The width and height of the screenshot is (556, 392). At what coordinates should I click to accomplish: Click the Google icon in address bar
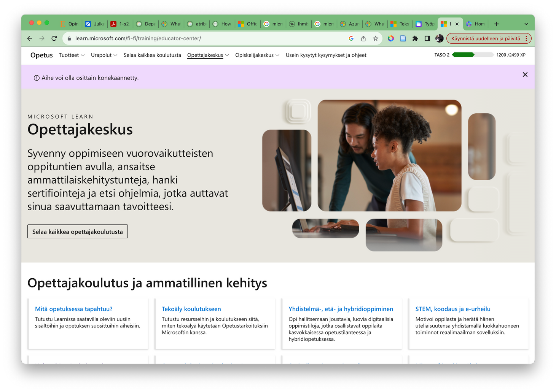pos(351,38)
